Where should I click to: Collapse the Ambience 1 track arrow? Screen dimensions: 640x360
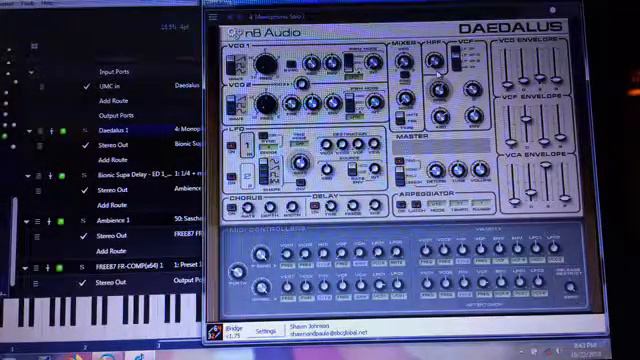27,222
